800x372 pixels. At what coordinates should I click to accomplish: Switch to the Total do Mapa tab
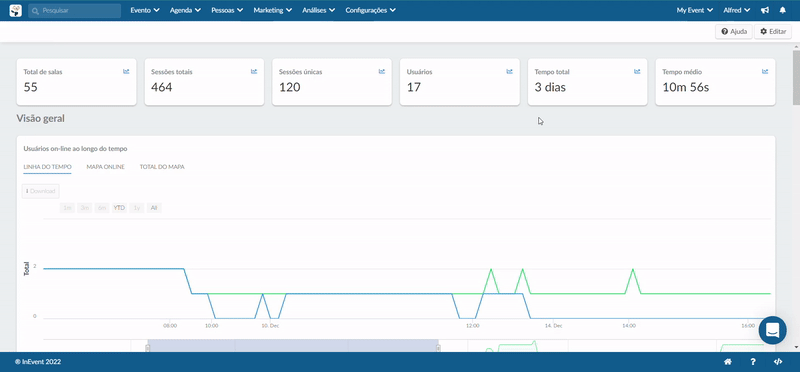coord(162,167)
